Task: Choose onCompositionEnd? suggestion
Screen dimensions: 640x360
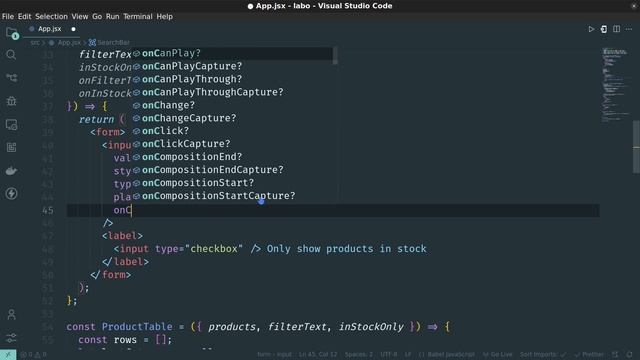Action: [x=233, y=157]
